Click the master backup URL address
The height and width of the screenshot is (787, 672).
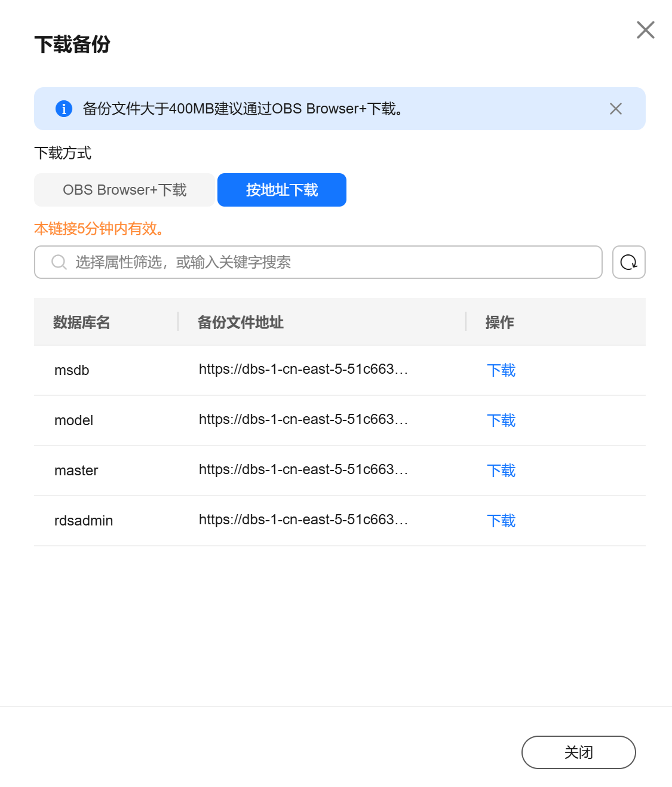click(303, 469)
